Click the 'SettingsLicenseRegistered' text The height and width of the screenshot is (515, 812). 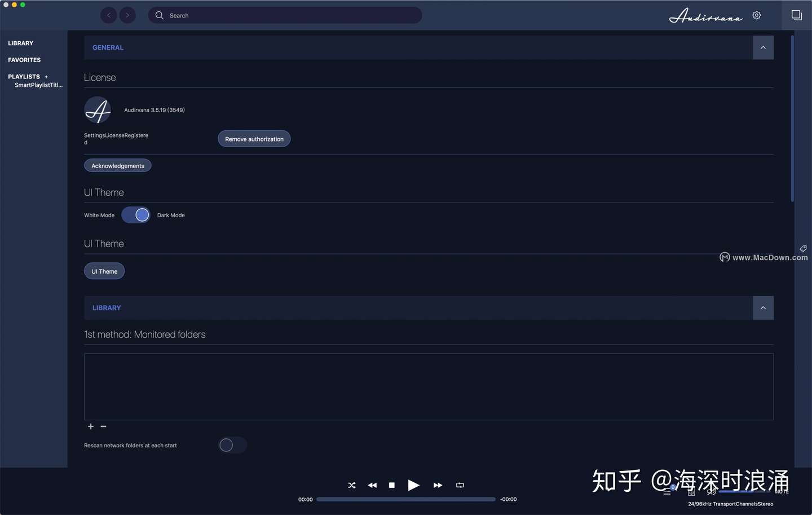(x=116, y=139)
